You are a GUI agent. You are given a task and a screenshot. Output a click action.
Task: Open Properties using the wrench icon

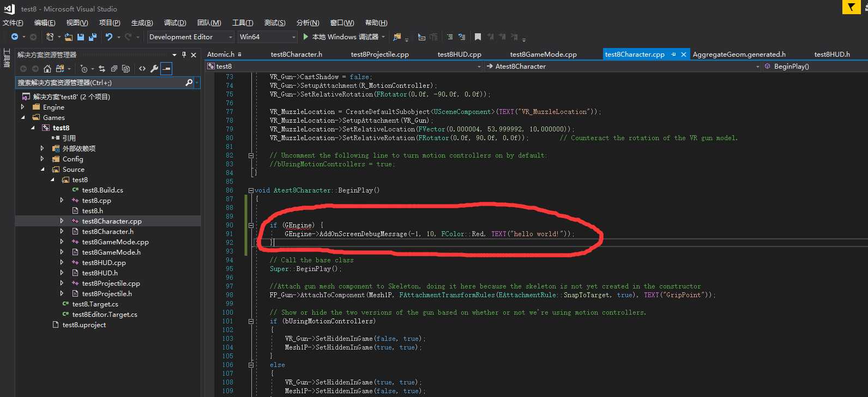[154, 69]
